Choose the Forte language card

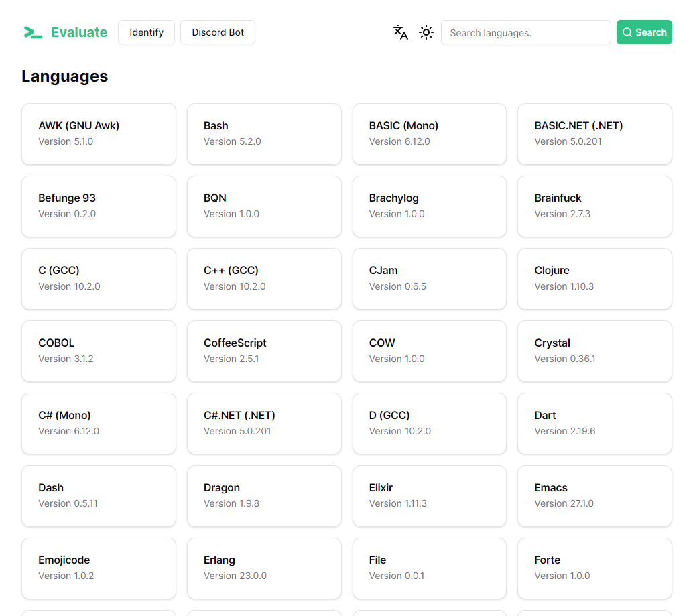(x=595, y=568)
